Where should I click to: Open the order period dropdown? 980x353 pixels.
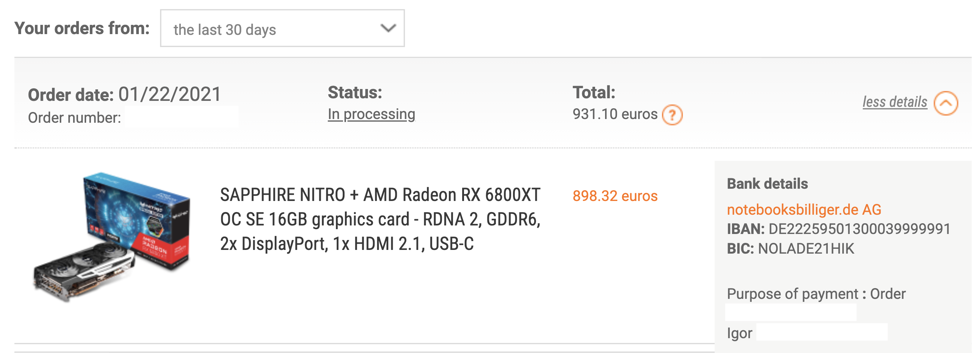click(282, 29)
